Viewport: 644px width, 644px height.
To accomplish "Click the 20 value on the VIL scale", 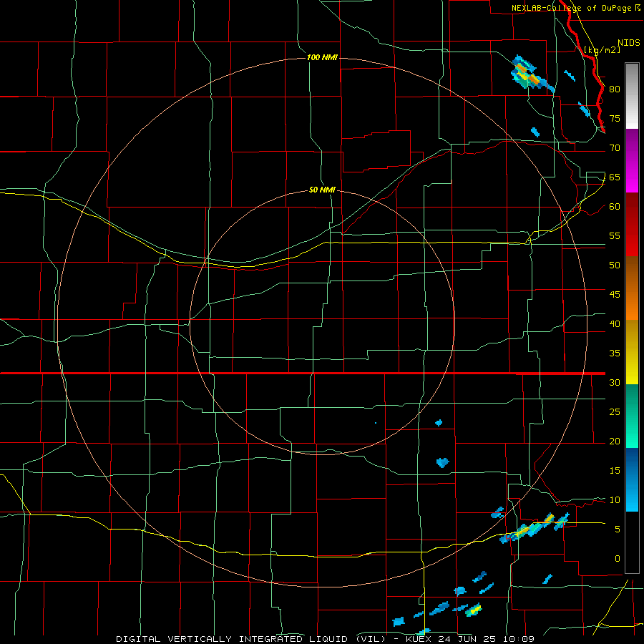I will [x=615, y=441].
